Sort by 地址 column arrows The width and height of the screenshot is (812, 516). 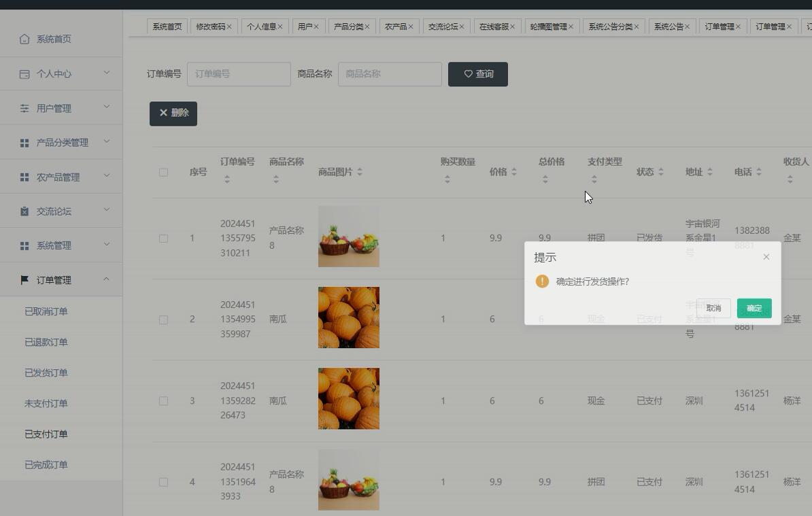tap(709, 172)
